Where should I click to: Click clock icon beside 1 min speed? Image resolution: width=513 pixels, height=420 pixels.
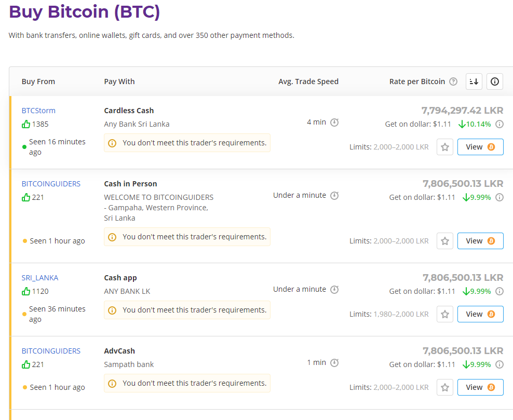[x=334, y=363]
